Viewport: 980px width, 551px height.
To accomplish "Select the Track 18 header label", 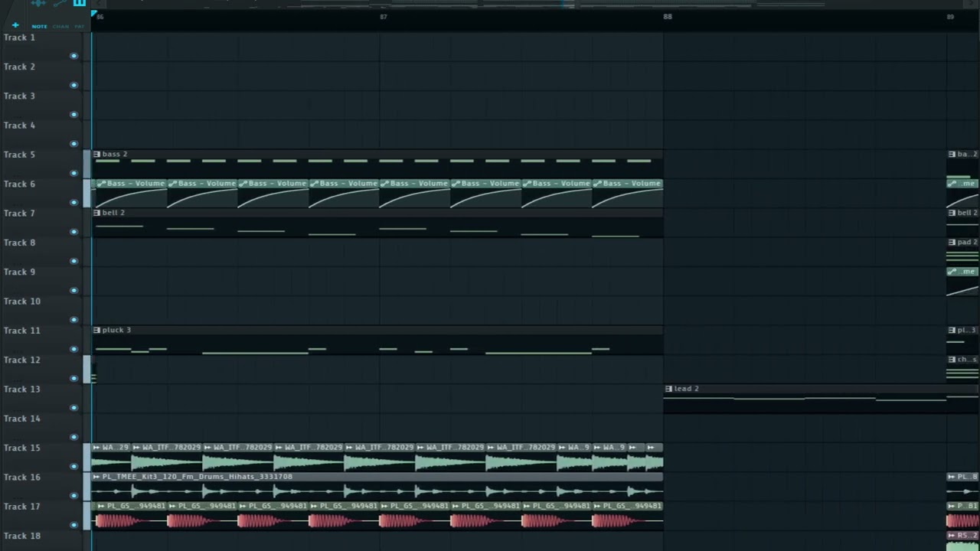I will 21,536.
